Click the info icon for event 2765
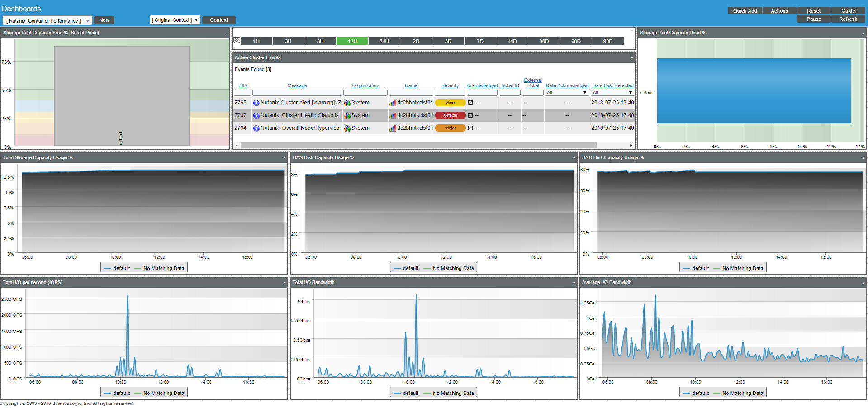Viewport: 868px width, 408px height. point(256,103)
